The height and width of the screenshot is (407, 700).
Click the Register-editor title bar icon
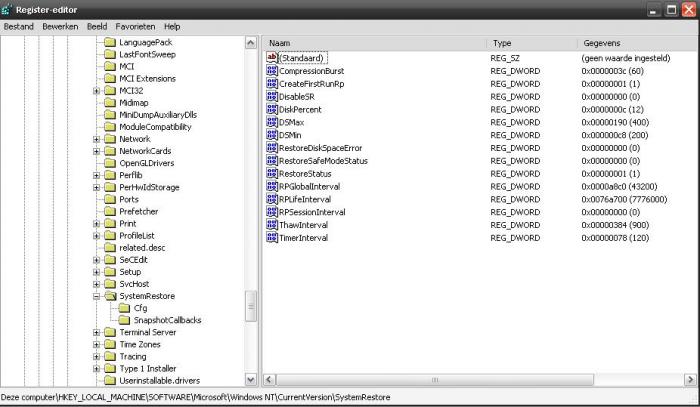pos(6,9)
